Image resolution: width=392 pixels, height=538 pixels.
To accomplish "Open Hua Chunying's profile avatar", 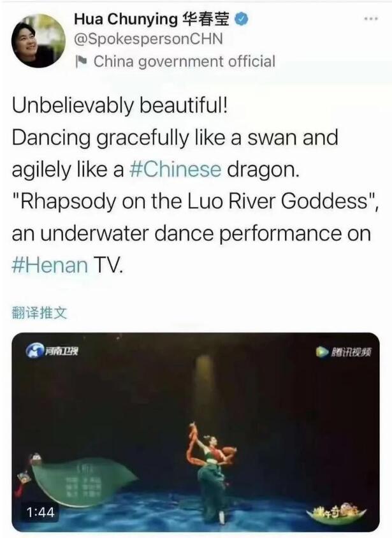I will pos(38,41).
